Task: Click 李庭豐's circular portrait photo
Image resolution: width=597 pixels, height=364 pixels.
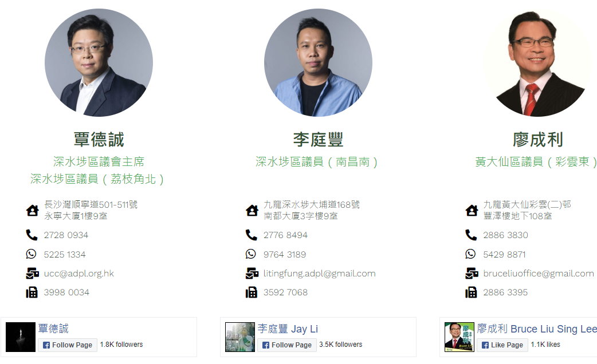Action: [319, 62]
